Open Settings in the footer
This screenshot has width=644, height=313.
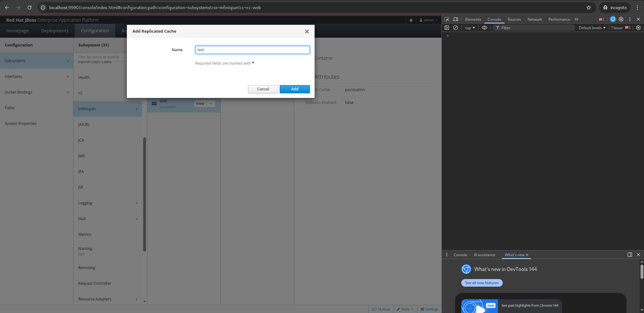pyautogui.click(x=429, y=309)
